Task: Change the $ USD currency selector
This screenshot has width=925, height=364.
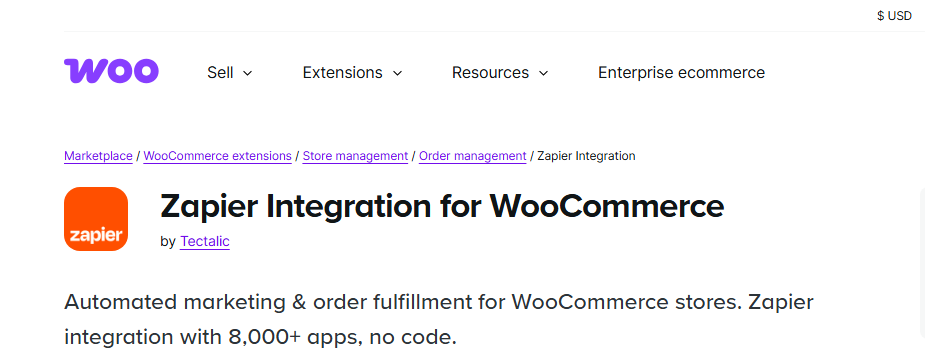Action: [x=894, y=16]
